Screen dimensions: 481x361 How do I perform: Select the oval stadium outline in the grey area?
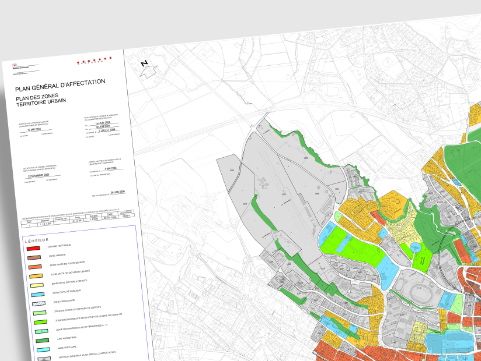[x=418, y=293]
